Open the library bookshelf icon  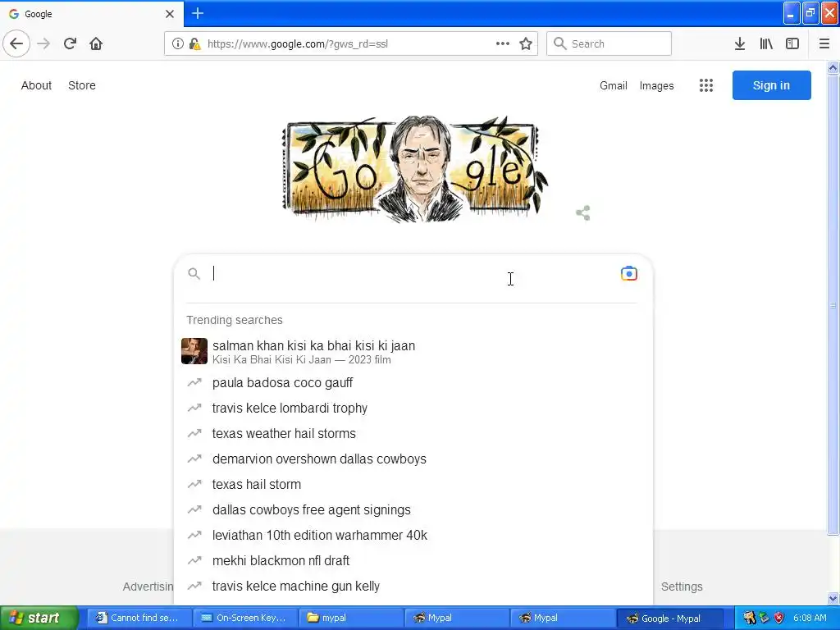click(766, 43)
